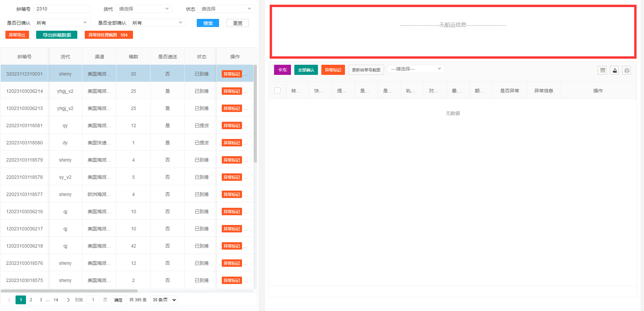The width and height of the screenshot is (644, 311).
Task: Click the pagination 确定 button
Action: (x=118, y=300)
